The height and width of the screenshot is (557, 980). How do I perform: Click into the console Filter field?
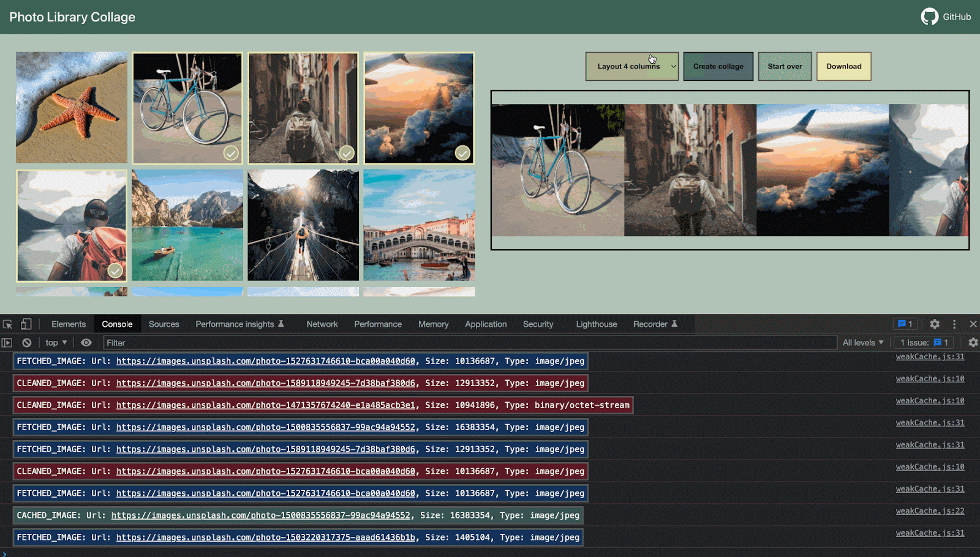(x=469, y=343)
